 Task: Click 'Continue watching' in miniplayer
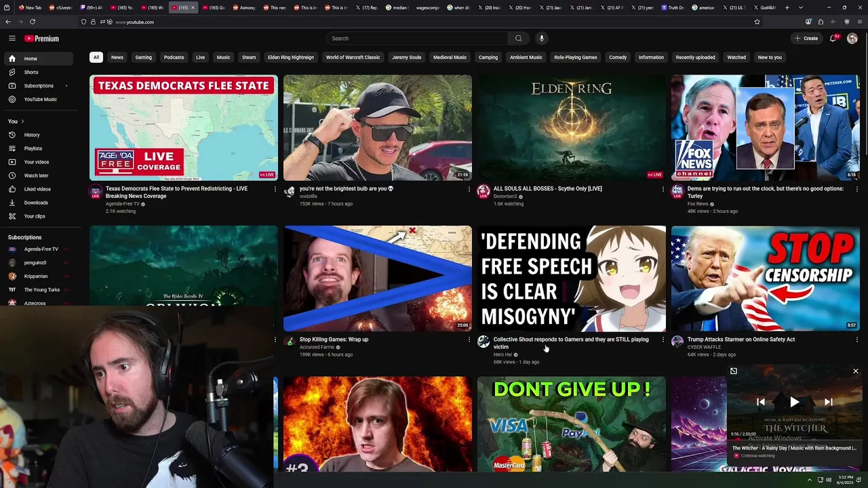pyautogui.click(x=757, y=455)
